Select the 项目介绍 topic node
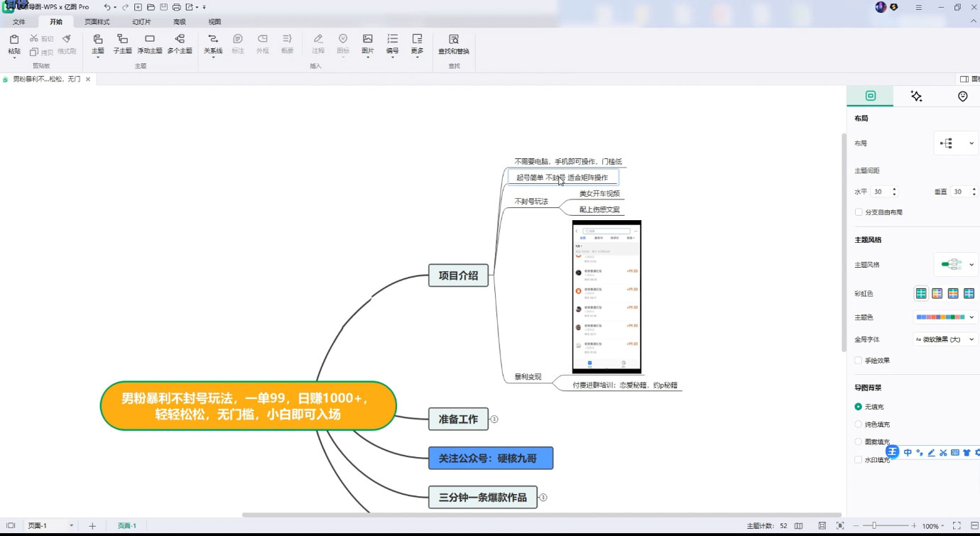Image resolution: width=980 pixels, height=536 pixels. 458,275
